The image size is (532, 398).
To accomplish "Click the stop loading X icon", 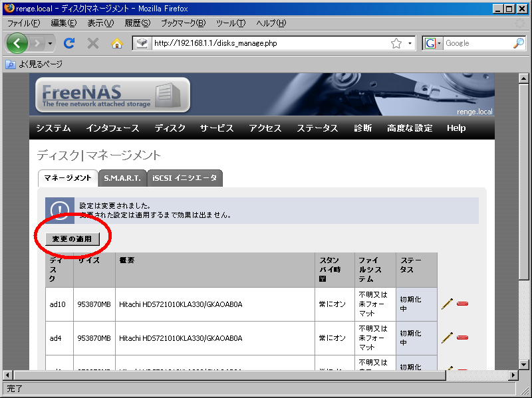I will pyautogui.click(x=92, y=43).
